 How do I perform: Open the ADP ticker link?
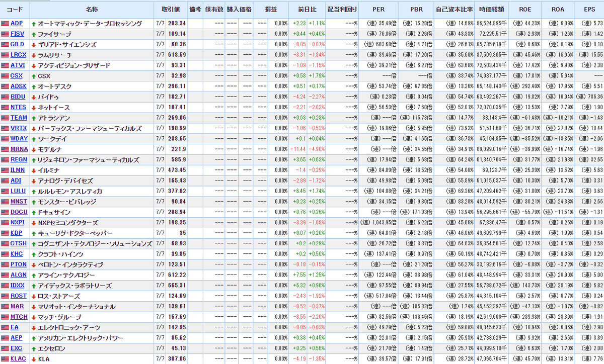(x=17, y=24)
